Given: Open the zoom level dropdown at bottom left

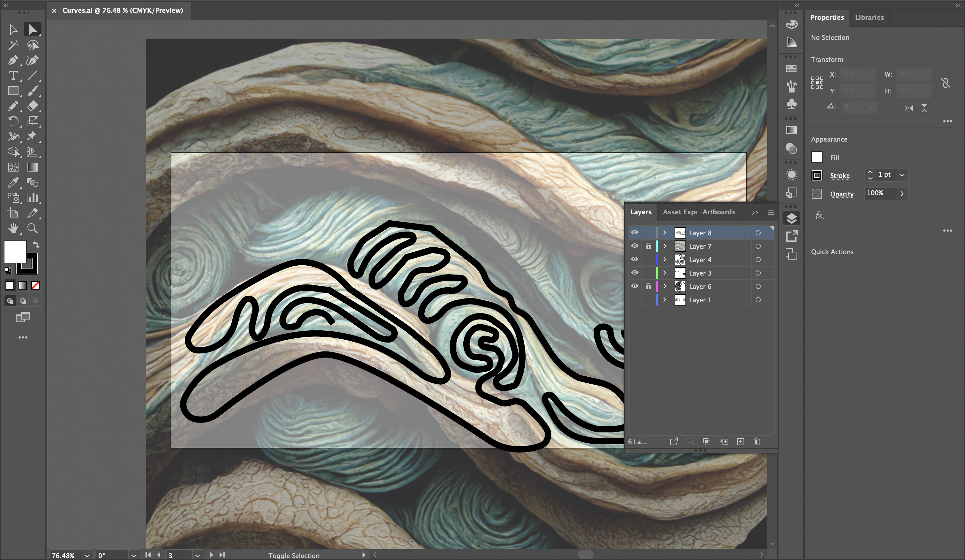Looking at the screenshot, I should point(87,556).
